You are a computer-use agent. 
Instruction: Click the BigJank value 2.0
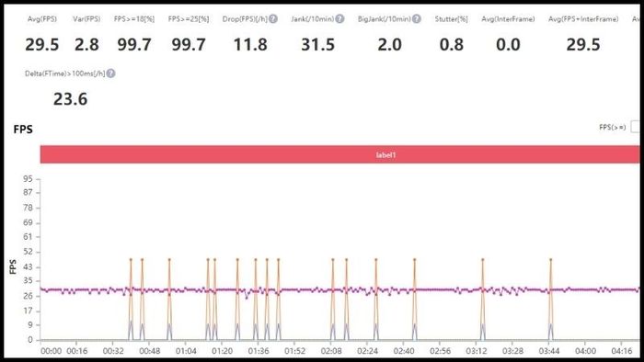(390, 45)
